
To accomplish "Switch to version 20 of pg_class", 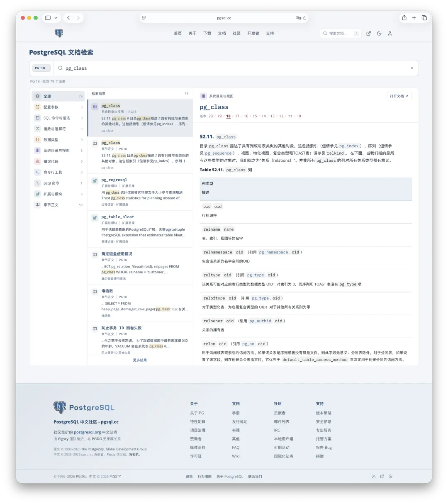I will coord(211,116).
